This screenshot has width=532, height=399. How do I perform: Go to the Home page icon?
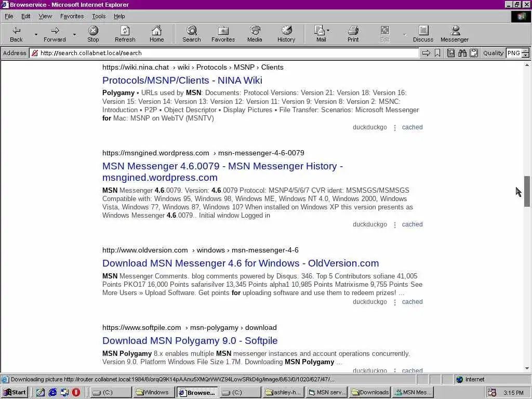click(156, 34)
